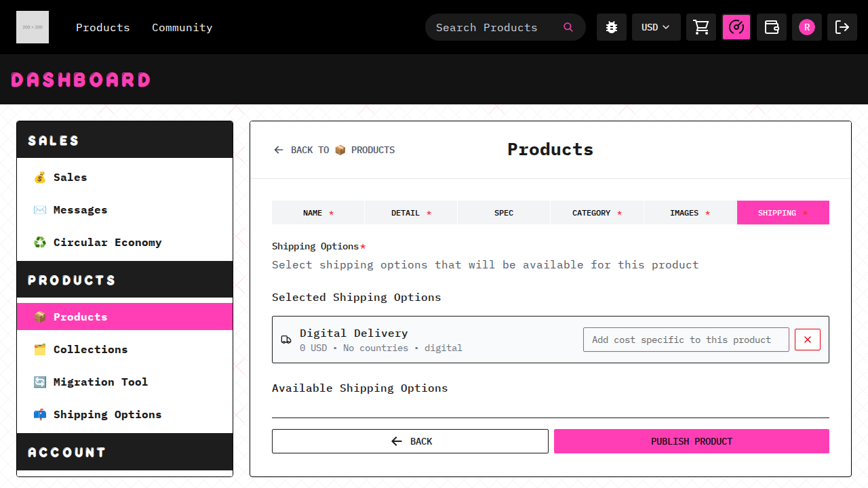Open the Products navigation link
This screenshot has height=488, width=868.
(103, 27)
